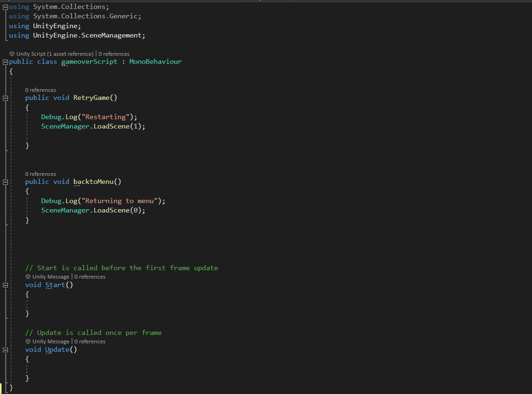
Task: Open 0 references link above RetryGame
Action: click(40, 90)
